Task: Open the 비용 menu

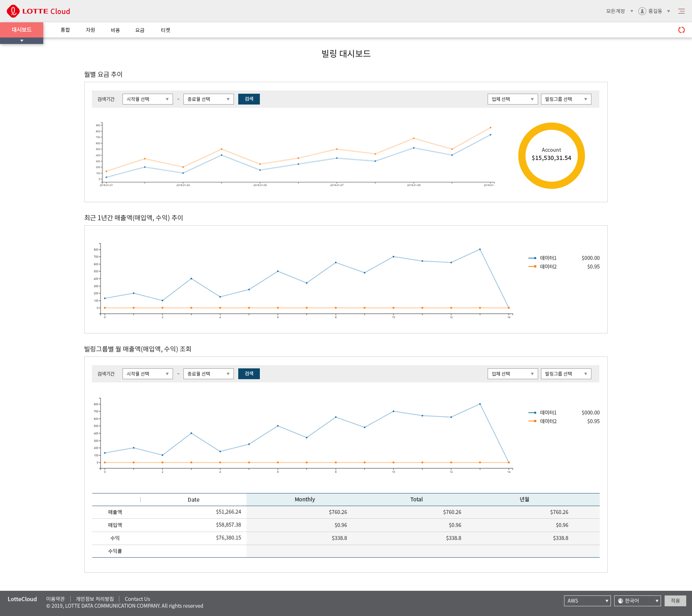Action: [115, 30]
